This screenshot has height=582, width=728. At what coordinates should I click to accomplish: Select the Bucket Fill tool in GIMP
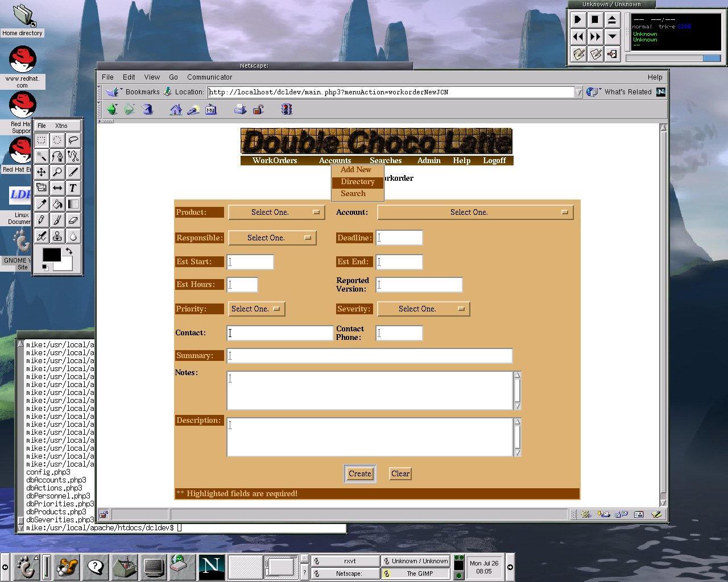click(x=57, y=203)
